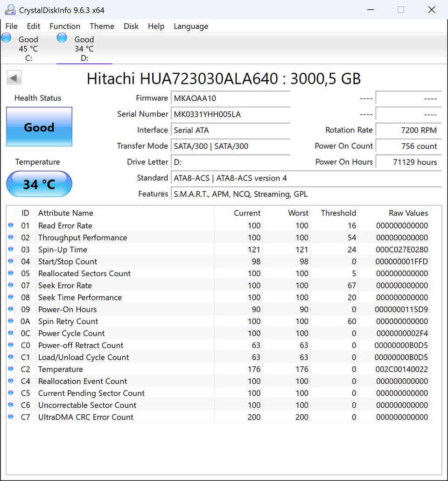Click the Serial Number field

pyautogui.click(x=230, y=114)
